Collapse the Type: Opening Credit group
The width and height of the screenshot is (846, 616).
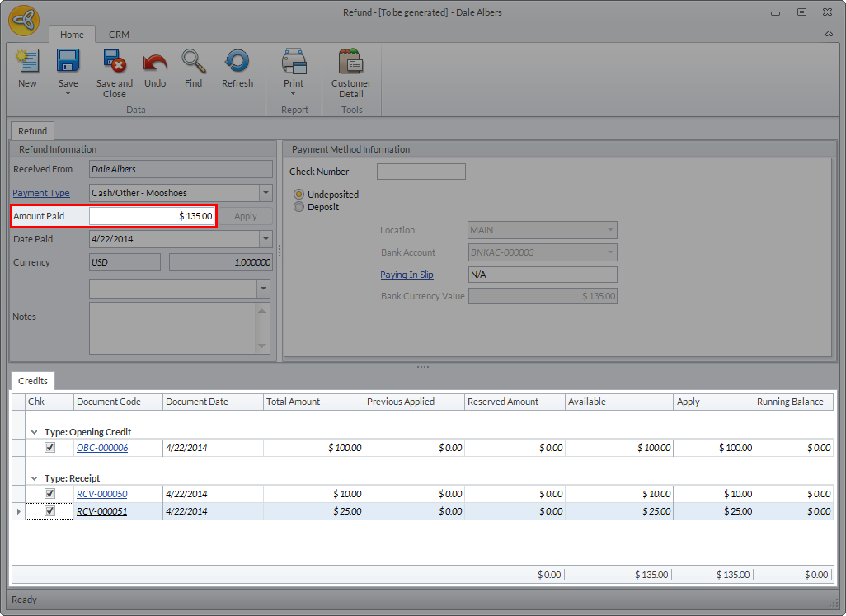click(34, 432)
